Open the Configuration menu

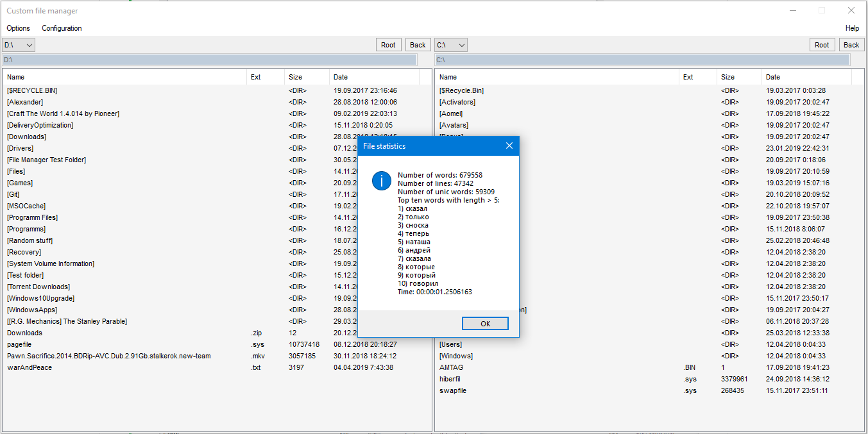(62, 28)
